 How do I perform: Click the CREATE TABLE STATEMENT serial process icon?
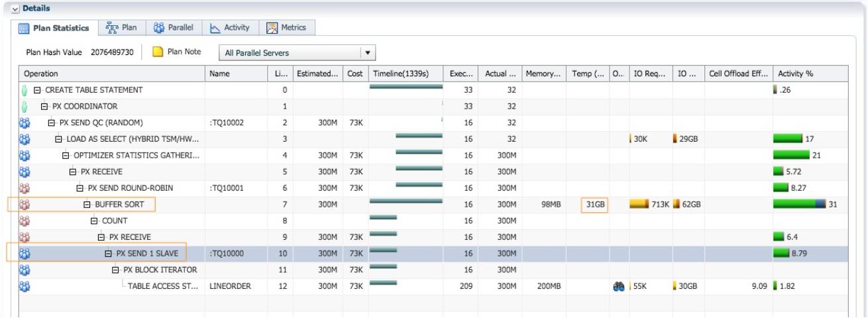point(25,90)
